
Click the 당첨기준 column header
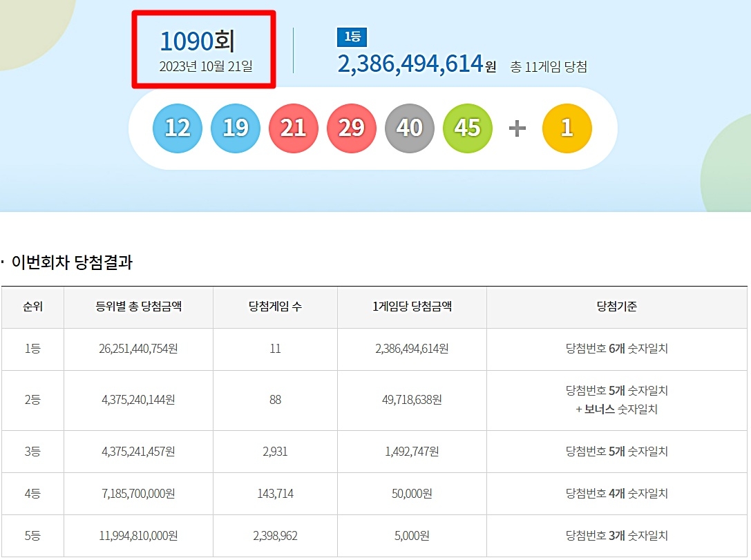pos(616,307)
